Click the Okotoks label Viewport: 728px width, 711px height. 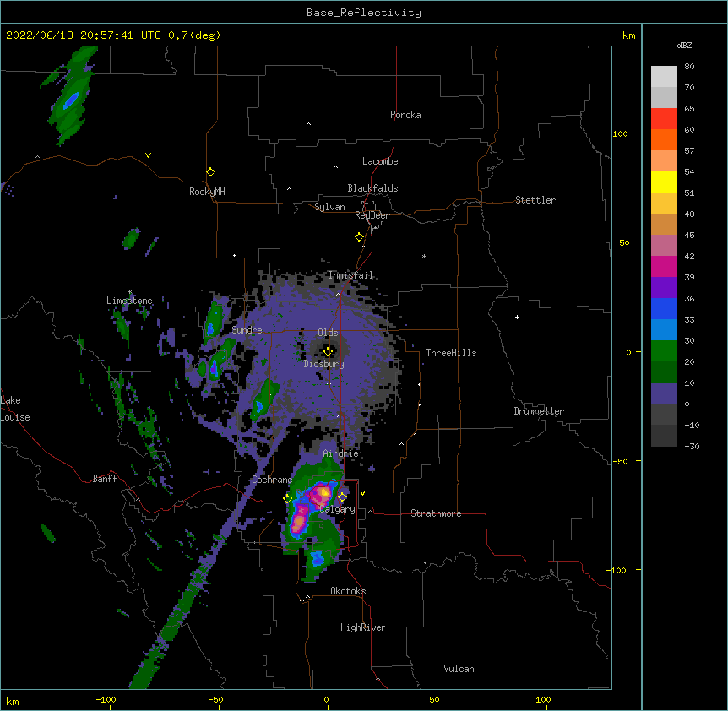pyautogui.click(x=348, y=591)
